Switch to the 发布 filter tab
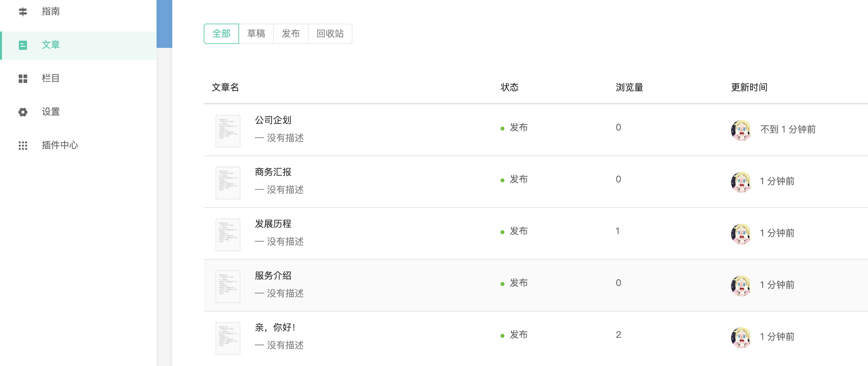Viewport: 868px width, 366px height. point(291,34)
